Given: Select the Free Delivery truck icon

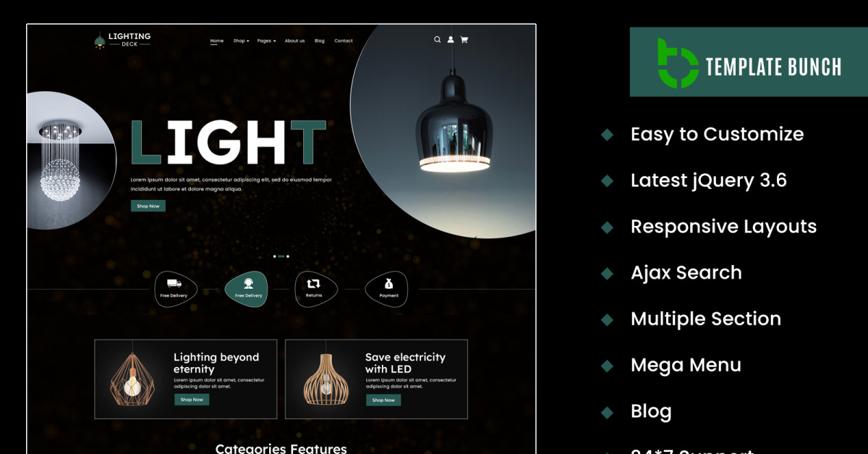Looking at the screenshot, I should click(x=174, y=284).
